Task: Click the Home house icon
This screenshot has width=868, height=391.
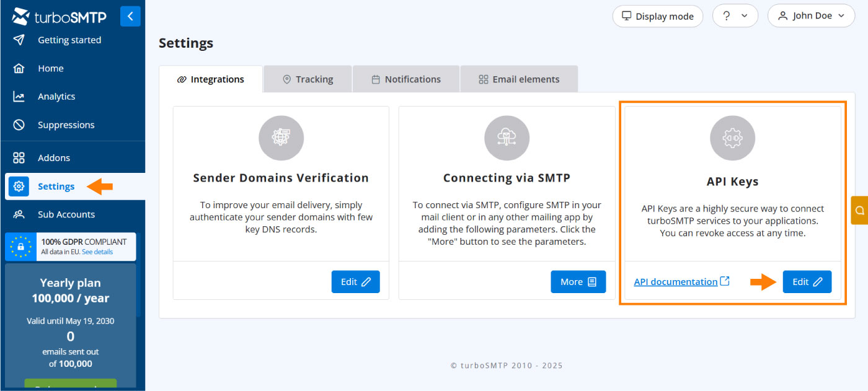Action: (x=19, y=68)
